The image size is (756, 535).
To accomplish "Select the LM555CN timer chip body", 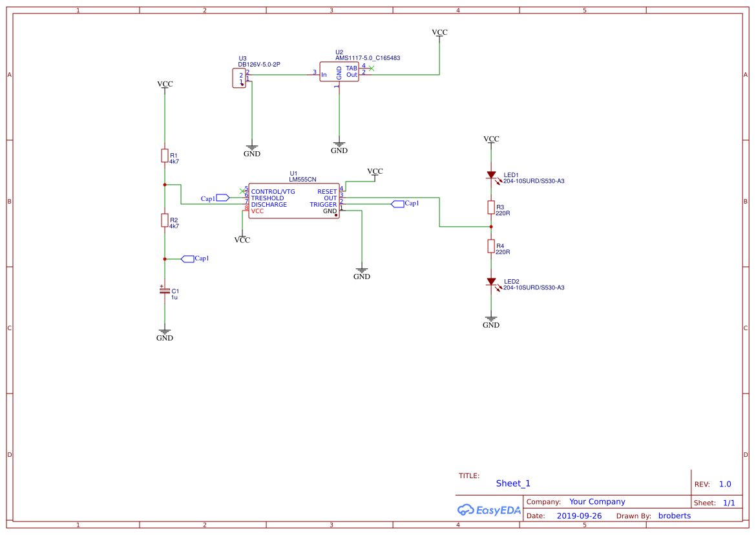I will 293,201.
